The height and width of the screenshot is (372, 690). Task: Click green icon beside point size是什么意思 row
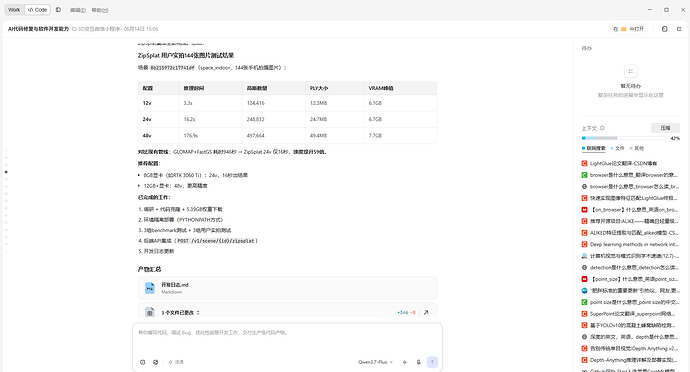(x=584, y=302)
